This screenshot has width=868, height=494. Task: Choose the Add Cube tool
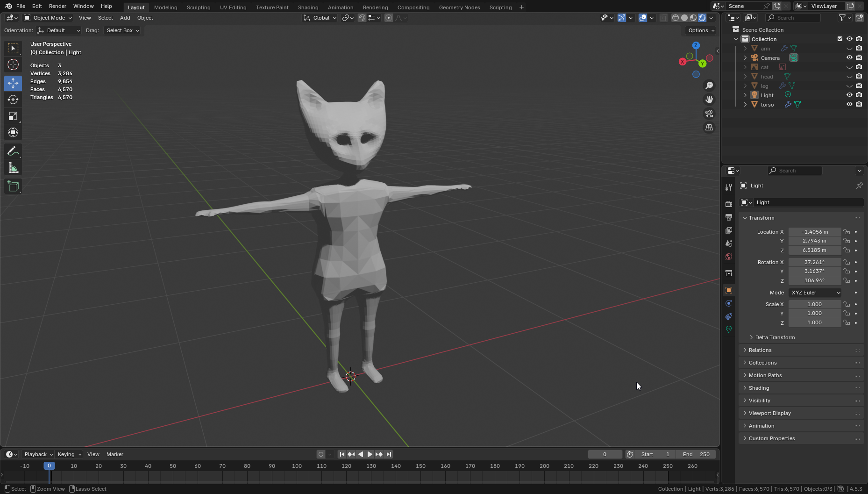[x=13, y=186]
